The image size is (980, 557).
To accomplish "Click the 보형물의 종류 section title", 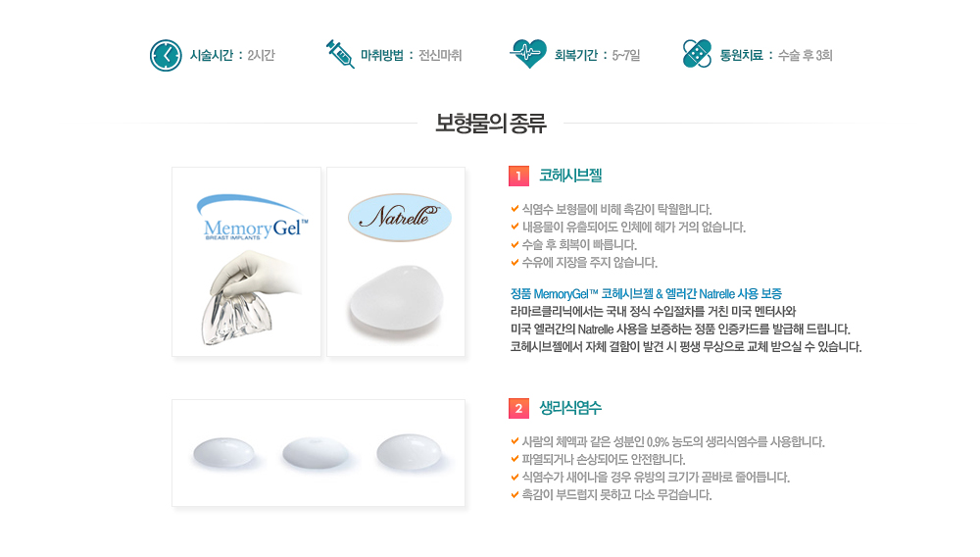I will (x=491, y=124).
